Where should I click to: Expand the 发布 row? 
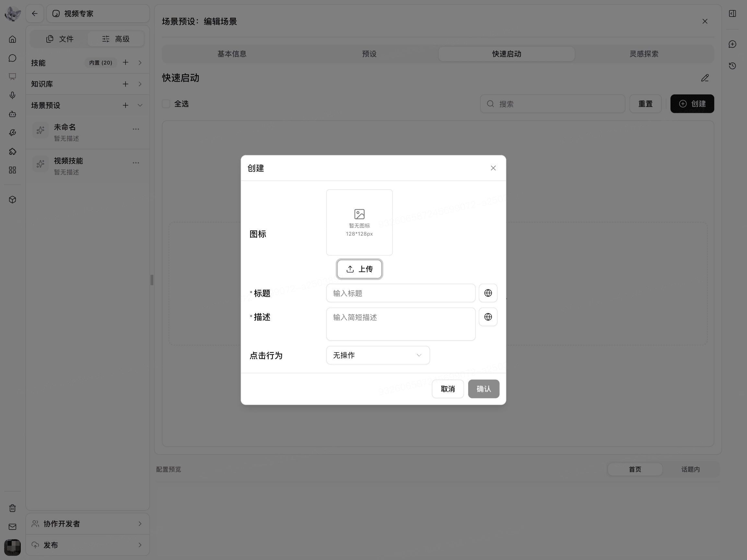click(88, 545)
